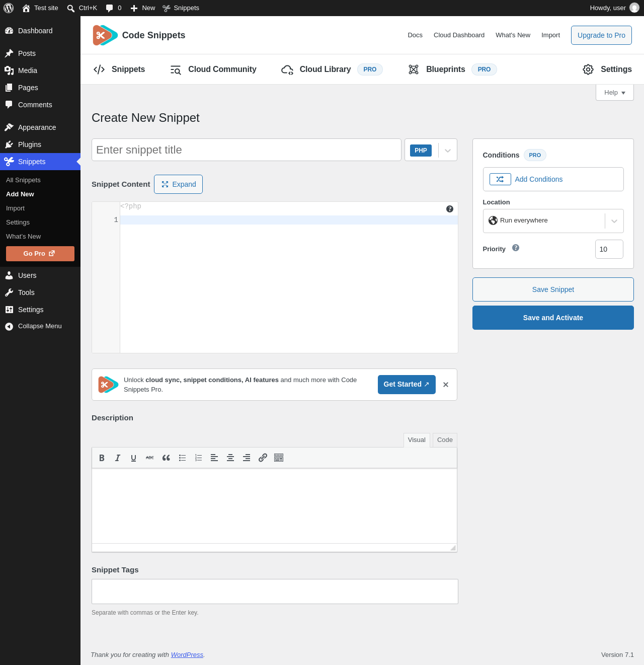Open Import link in header
The width and height of the screenshot is (644, 665).
pos(550,35)
